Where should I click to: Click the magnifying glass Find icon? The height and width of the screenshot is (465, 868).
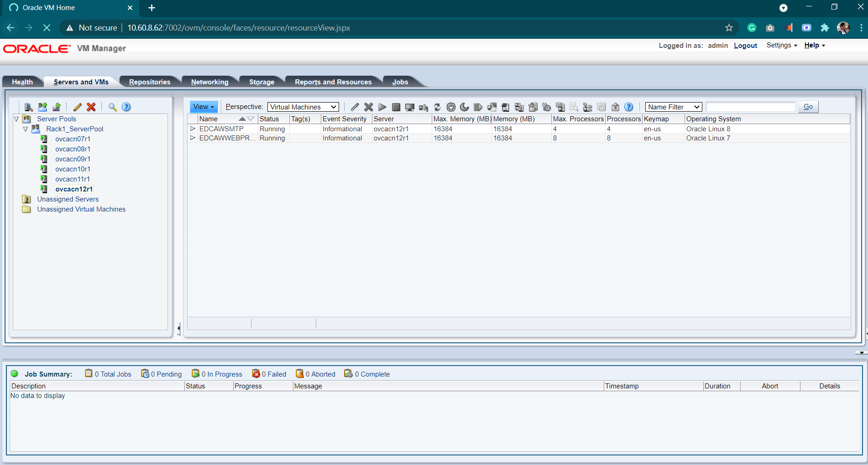click(x=113, y=107)
